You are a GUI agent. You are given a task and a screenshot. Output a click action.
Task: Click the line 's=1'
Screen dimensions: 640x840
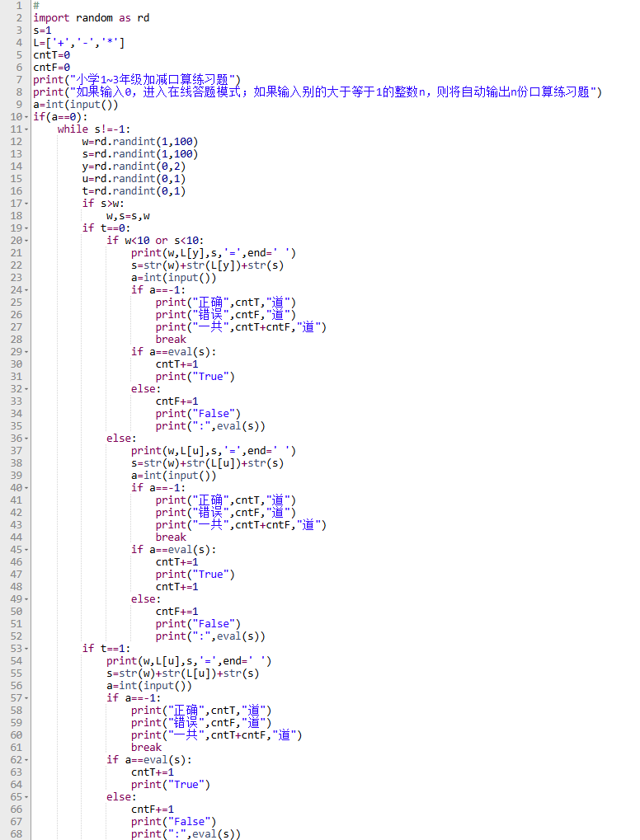[x=42, y=30]
